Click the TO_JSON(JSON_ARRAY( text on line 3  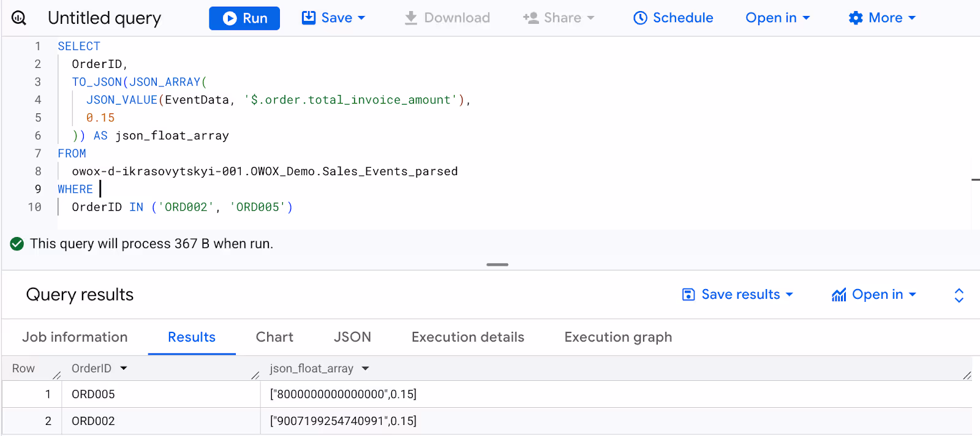(139, 82)
